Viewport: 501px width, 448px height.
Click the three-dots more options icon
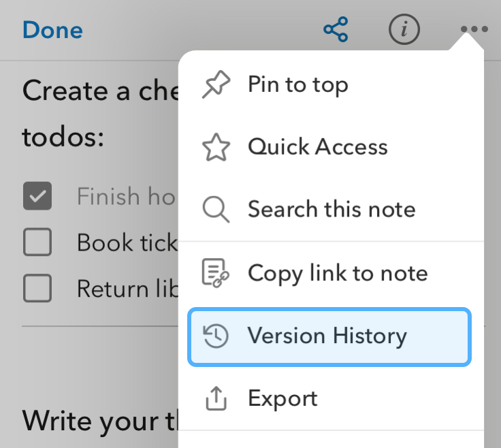474,30
